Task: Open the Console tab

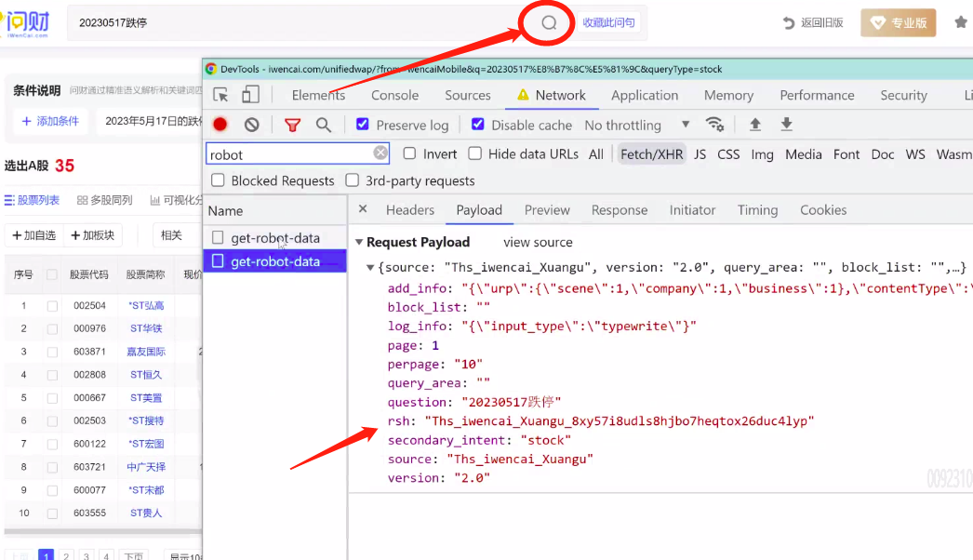Action: pyautogui.click(x=394, y=95)
